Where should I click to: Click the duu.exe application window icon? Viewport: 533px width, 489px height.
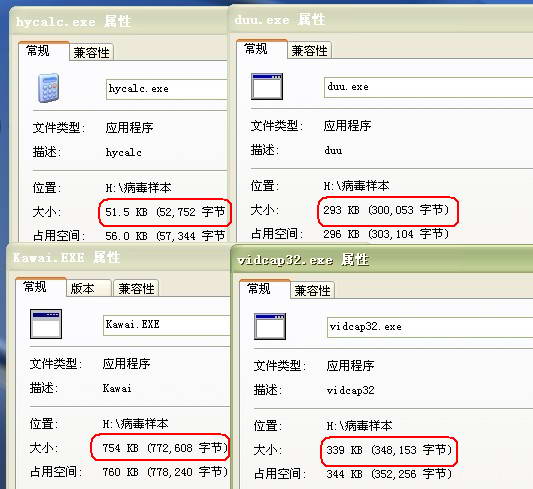267,86
